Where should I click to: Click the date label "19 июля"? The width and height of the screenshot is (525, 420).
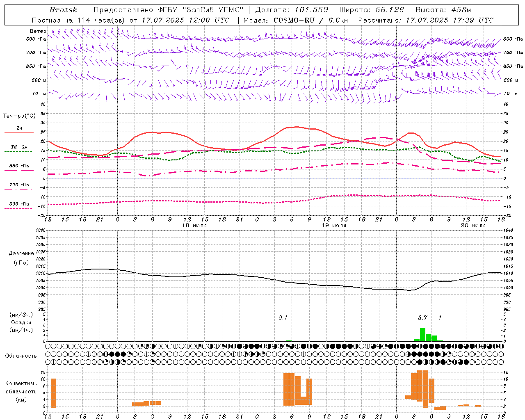click(x=334, y=226)
